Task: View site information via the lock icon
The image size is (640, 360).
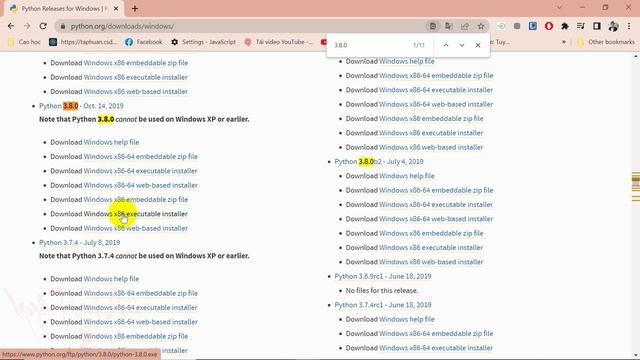Action: point(62,27)
